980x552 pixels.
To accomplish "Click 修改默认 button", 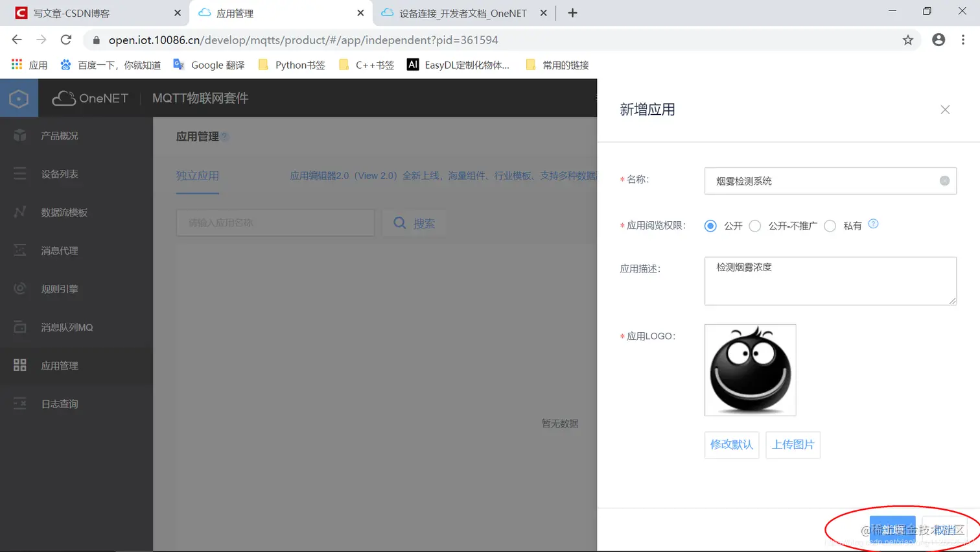I will (x=731, y=445).
